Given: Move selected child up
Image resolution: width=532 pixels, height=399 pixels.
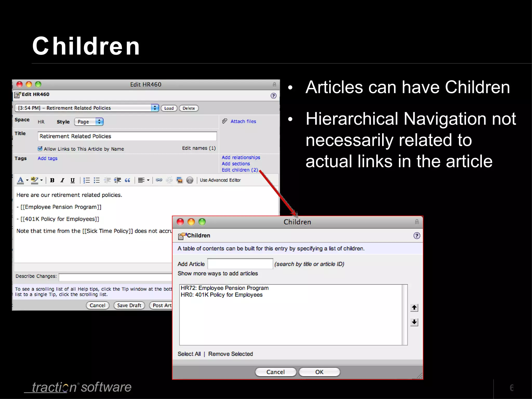Looking at the screenshot, I should 414,308.
